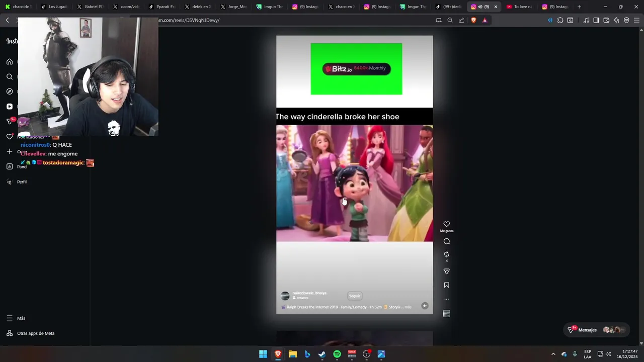The height and width of the screenshot is (362, 644).
Task: Close the active Instagram tab
Action: [496, 7]
